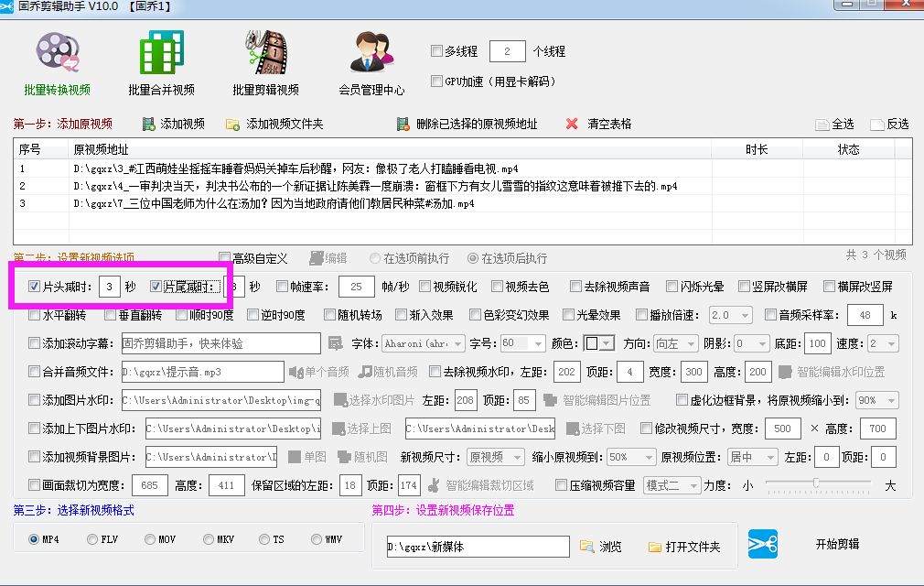Viewport: 924px width, 586px height.
Task: Click the 全选 icon
Action: (x=822, y=125)
